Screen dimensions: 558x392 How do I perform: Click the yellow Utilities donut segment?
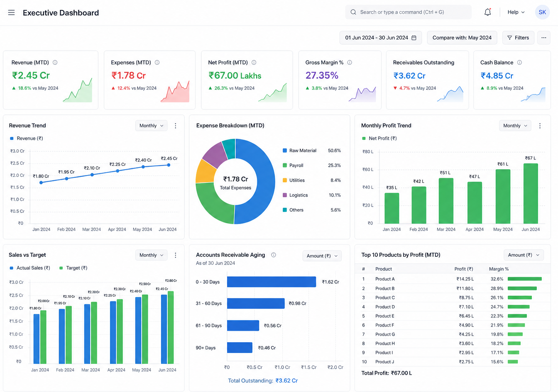(205, 172)
